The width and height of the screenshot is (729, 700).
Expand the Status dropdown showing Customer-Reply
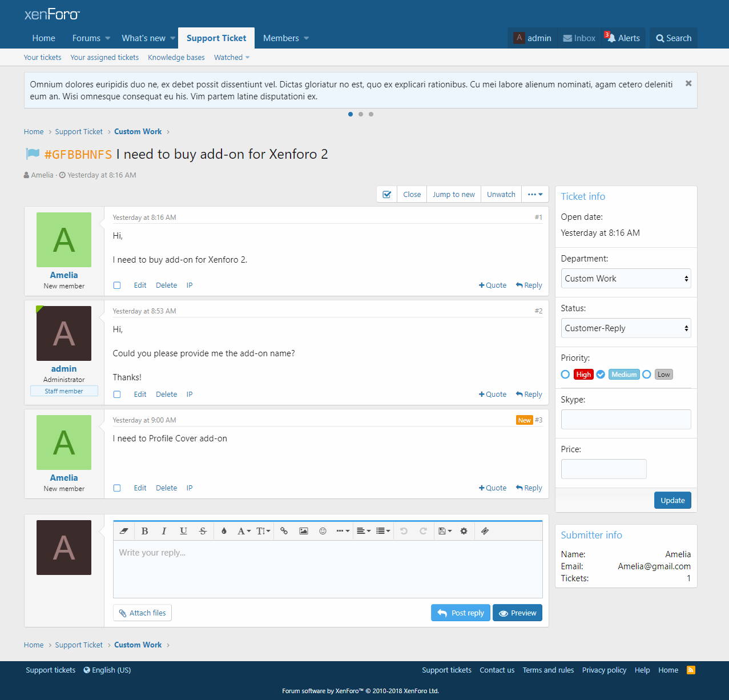pyautogui.click(x=626, y=328)
